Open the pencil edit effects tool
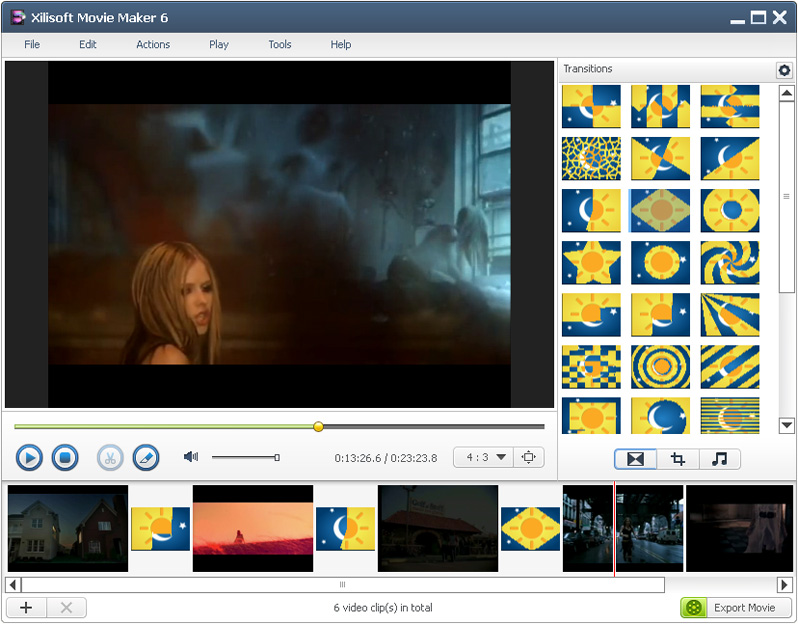798x624 pixels. pos(146,458)
